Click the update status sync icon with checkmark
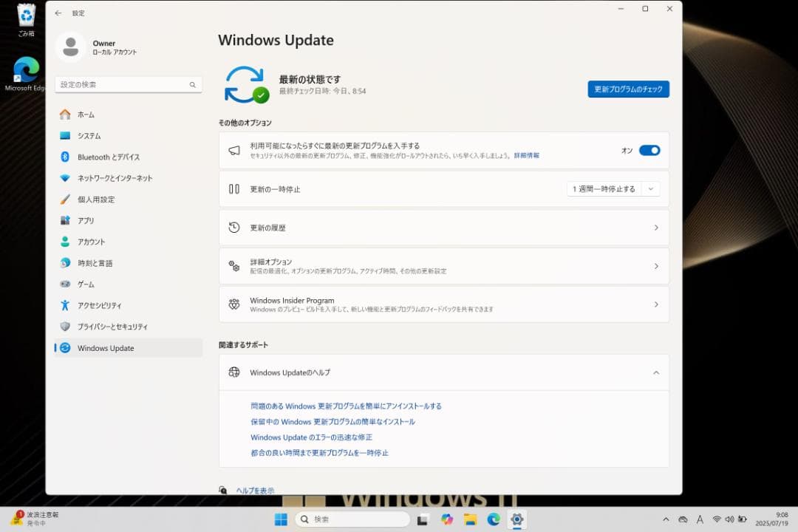Viewport: 798px width, 532px height. pyautogui.click(x=247, y=84)
